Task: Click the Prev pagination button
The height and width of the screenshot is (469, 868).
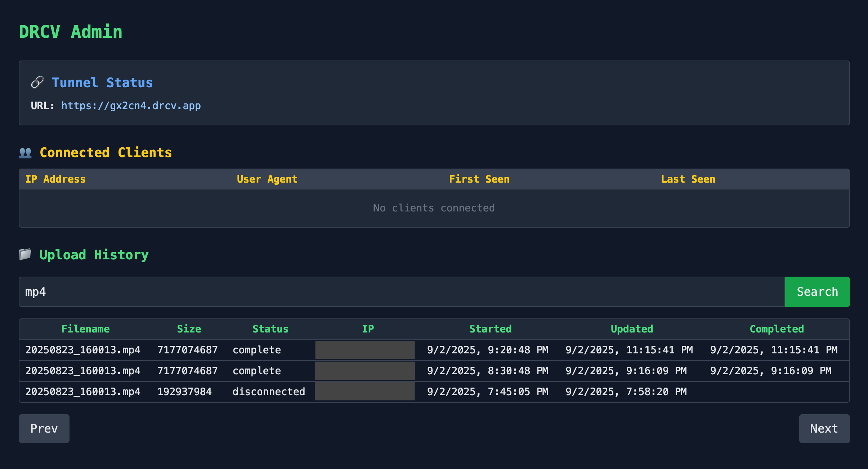Action: click(44, 429)
